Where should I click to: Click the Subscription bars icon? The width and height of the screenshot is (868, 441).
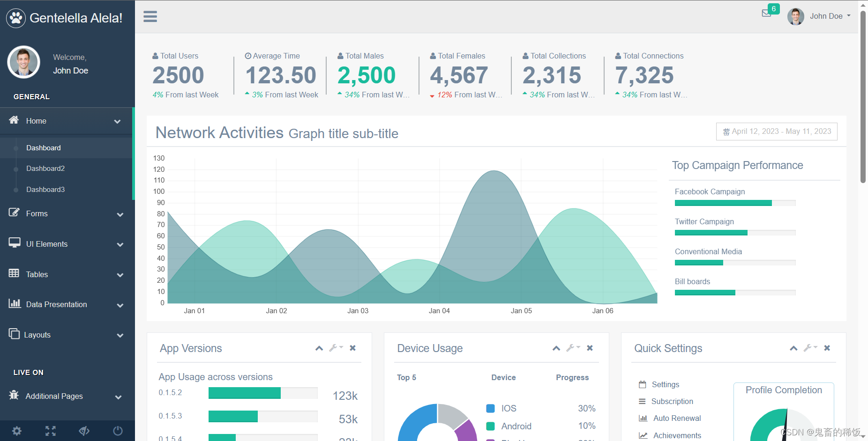642,401
